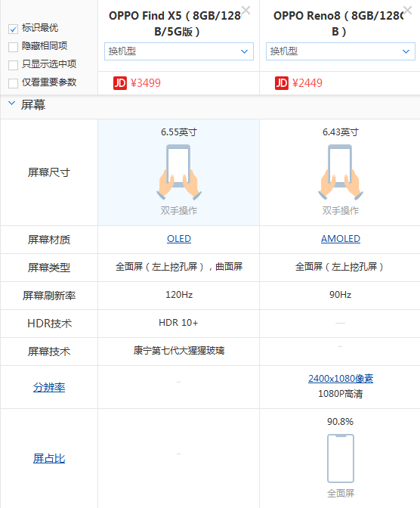Viewport: 420px width, 508px height.
Task: Select the 90.8% screen ratio value
Action: coord(341,422)
